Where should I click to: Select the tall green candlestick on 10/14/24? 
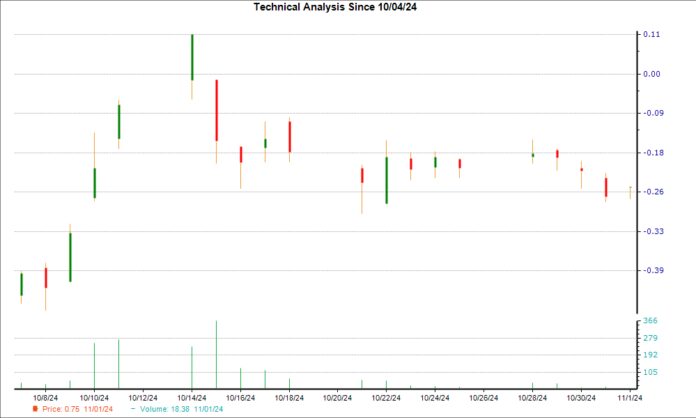tap(192, 58)
